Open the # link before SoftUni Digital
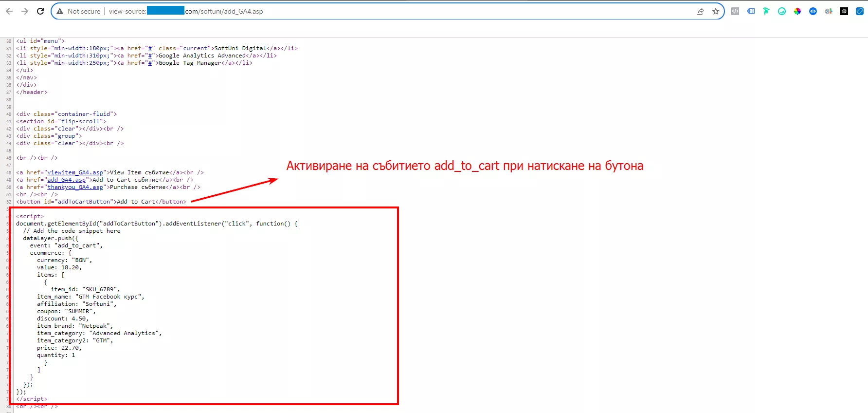This screenshot has height=413, width=868. coord(150,48)
